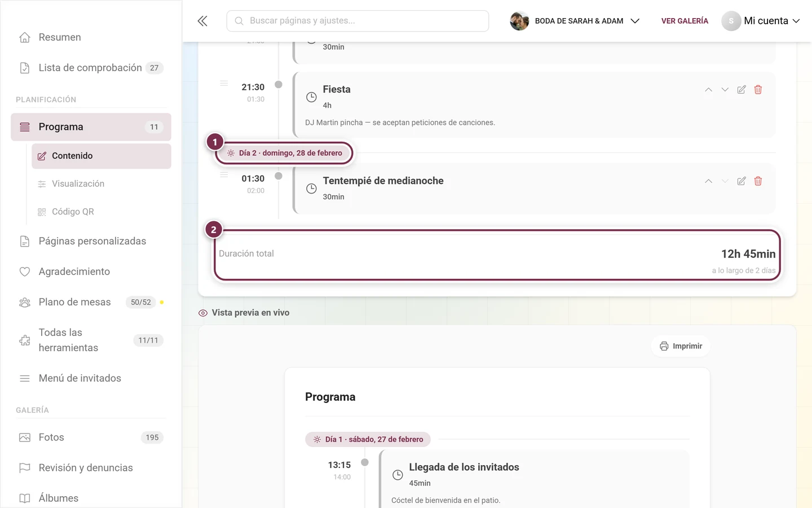Click the wedding couple avatar thumbnail
This screenshot has width=812, height=508.
519,21
